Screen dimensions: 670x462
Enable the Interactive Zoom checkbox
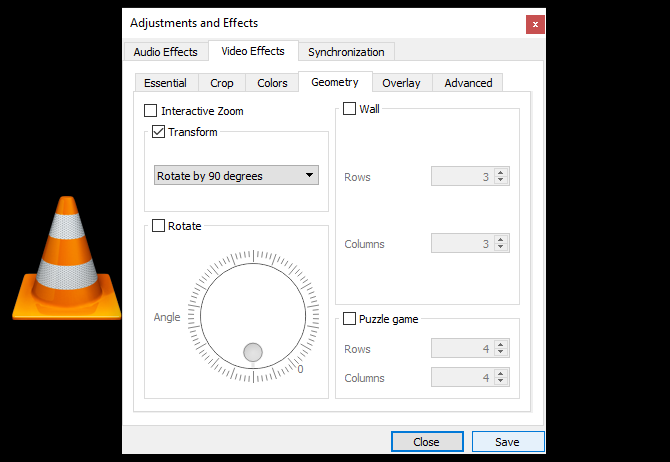point(150,111)
